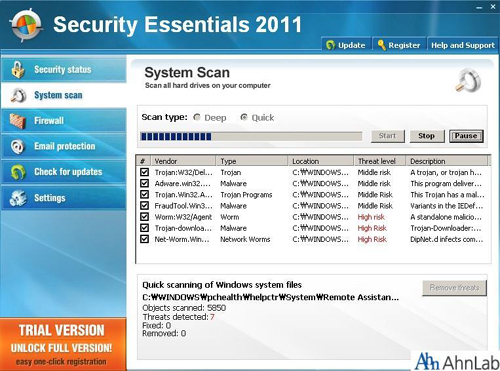
Task: Uncheck the Worm:W32/Agent row
Action: click(x=144, y=217)
